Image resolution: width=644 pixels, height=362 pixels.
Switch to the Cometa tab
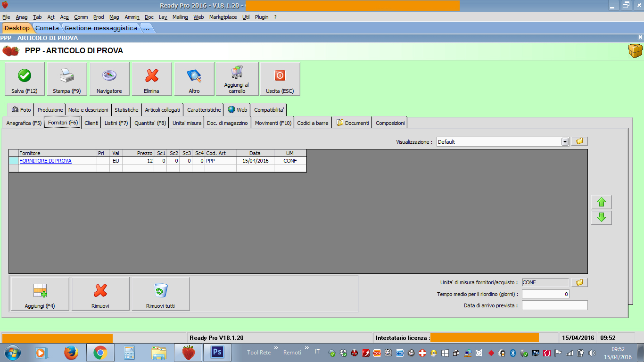[47, 28]
